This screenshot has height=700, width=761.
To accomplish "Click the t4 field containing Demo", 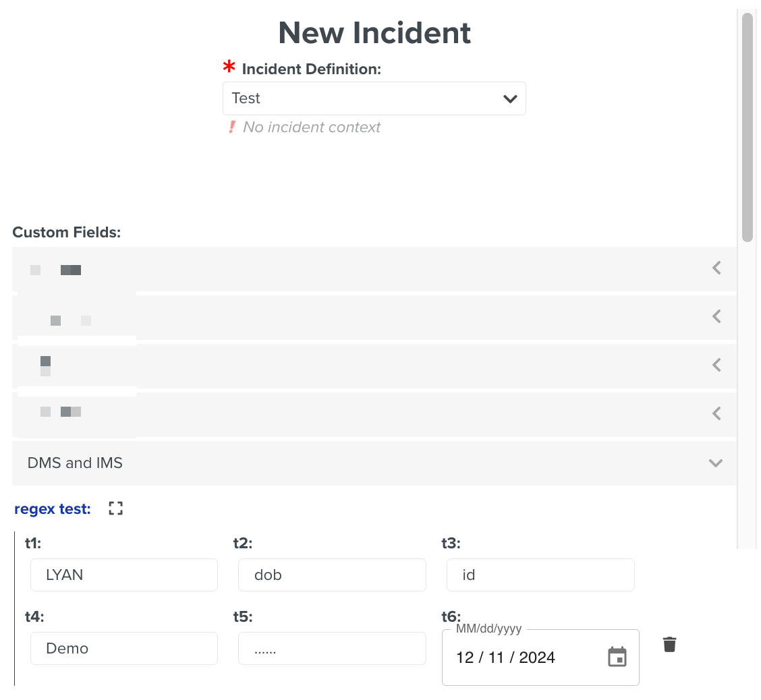I will 123,648.
